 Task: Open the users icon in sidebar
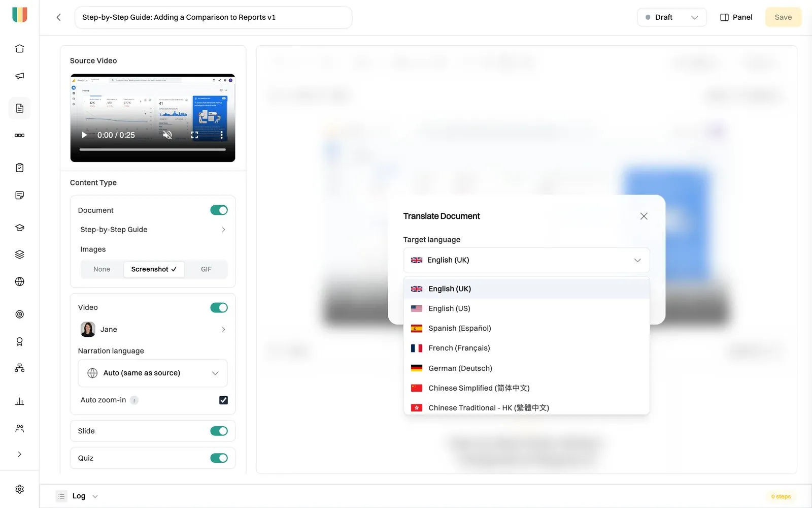click(20, 428)
